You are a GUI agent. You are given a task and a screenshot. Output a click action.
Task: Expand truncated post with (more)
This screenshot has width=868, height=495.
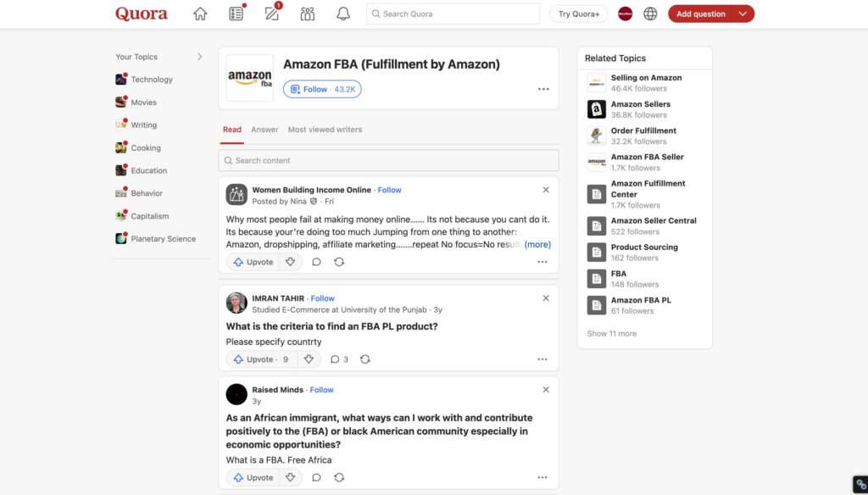(x=537, y=244)
